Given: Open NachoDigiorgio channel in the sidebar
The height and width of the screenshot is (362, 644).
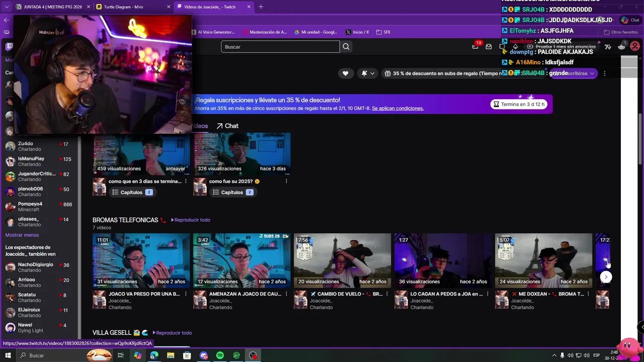Looking at the screenshot, I should point(39,267).
